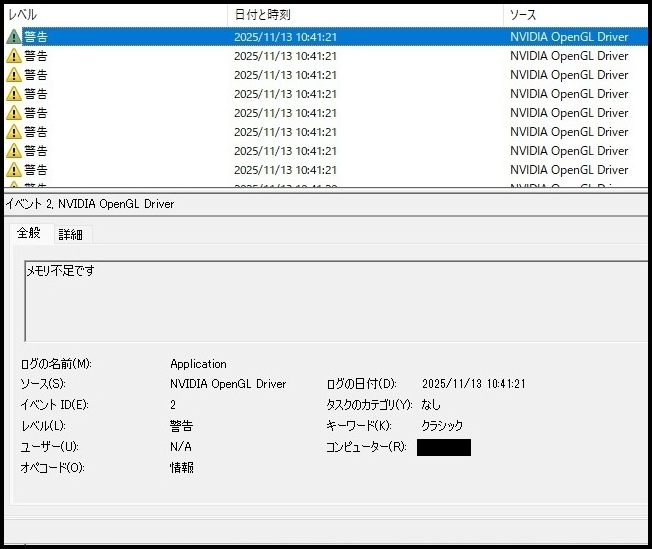The width and height of the screenshot is (652, 549).
Task: Click the warning icon in the eighth event row
Action: coord(14,170)
